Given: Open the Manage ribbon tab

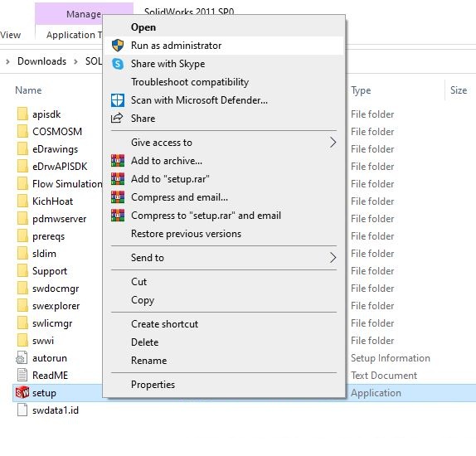Looking at the screenshot, I should tap(84, 14).
